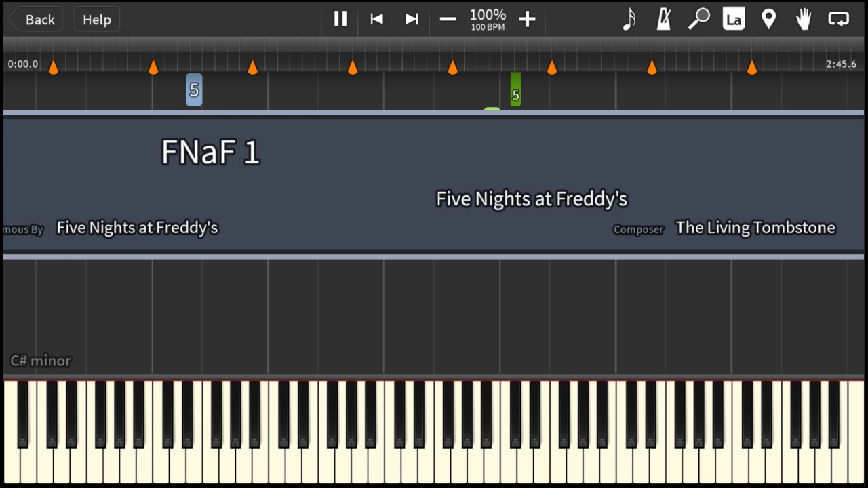This screenshot has height=488, width=868.
Task: Open the Help screen
Action: coord(96,20)
